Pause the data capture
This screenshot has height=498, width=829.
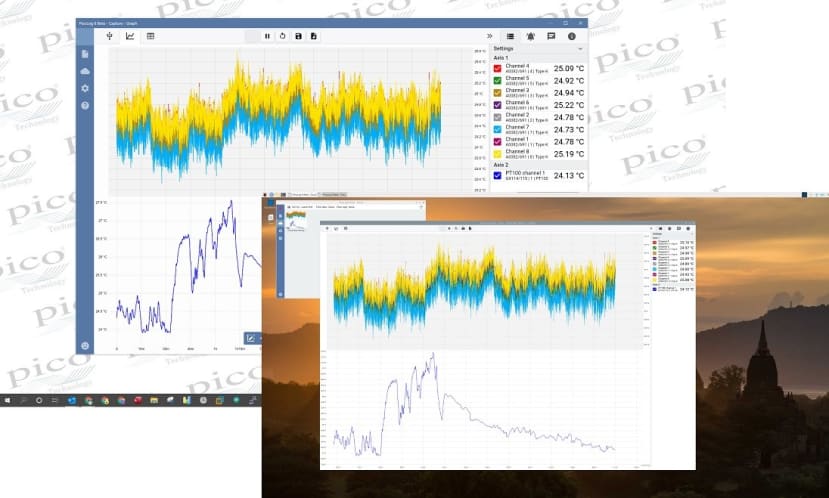pos(267,36)
